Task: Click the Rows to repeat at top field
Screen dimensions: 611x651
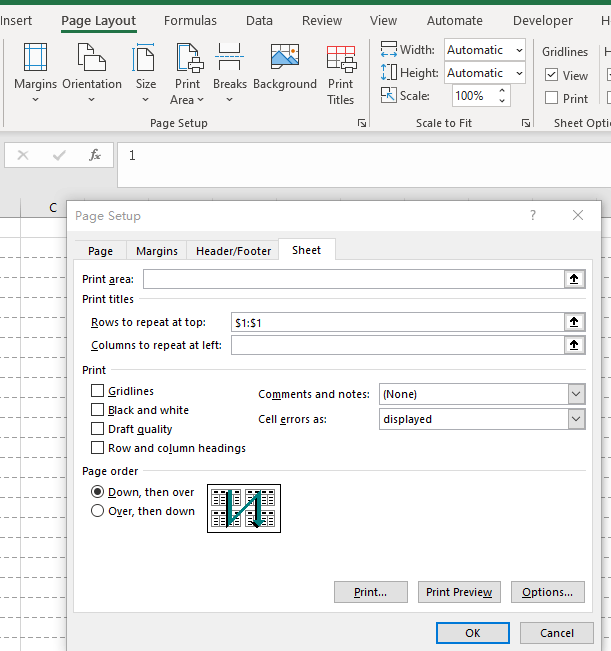Action: 398,322
